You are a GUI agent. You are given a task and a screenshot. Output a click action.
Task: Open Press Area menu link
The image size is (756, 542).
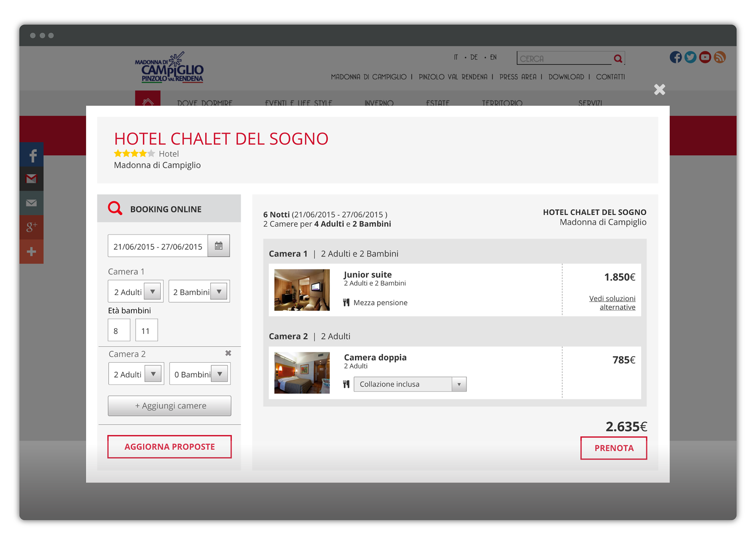click(x=518, y=77)
